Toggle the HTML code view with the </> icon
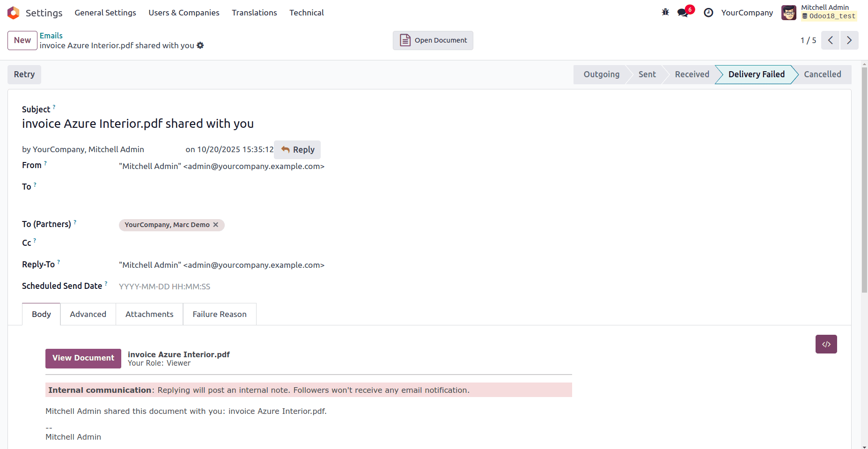The height and width of the screenshot is (449, 868). [826, 344]
